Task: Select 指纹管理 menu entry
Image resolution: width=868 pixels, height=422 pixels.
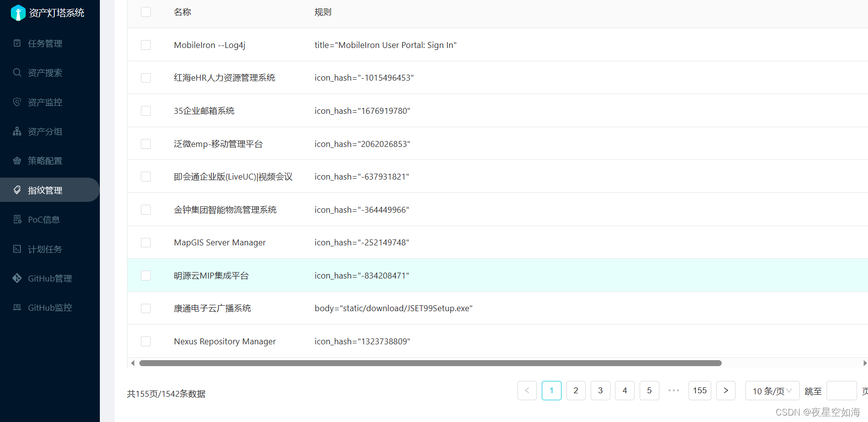Action: 50,190
